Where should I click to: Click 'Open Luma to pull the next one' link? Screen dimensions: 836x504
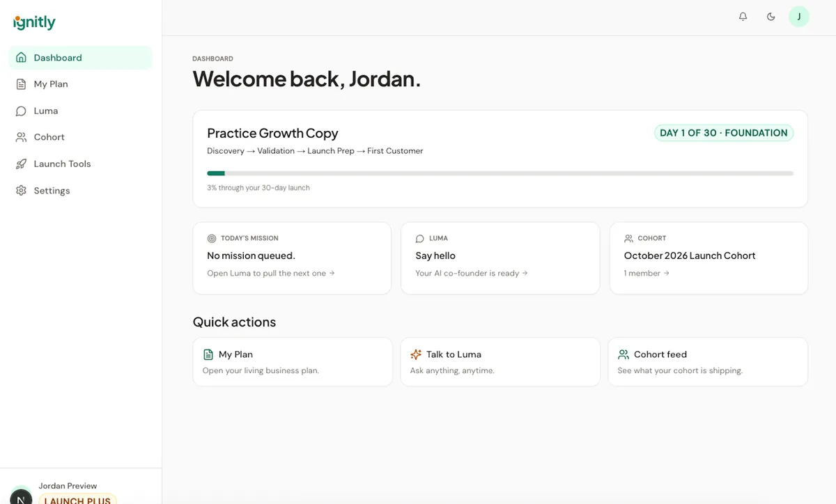click(271, 273)
